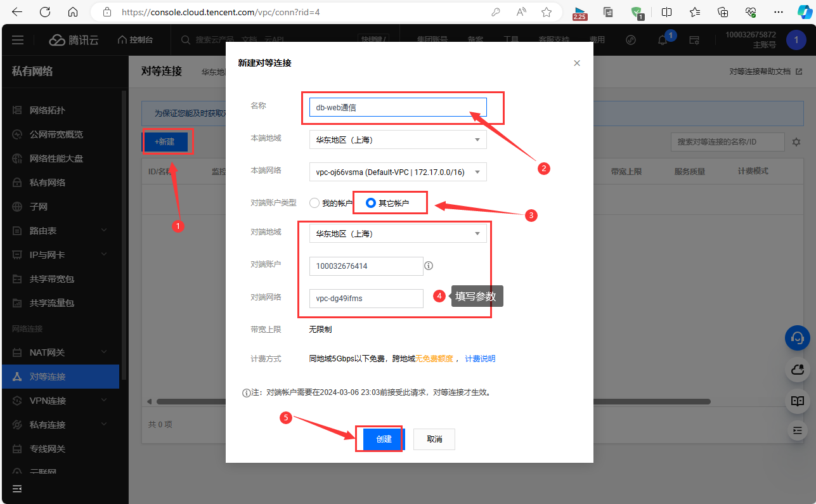Viewport: 816px width, 504px height.
Task: Add page to favorites star icon
Action: 547,12
